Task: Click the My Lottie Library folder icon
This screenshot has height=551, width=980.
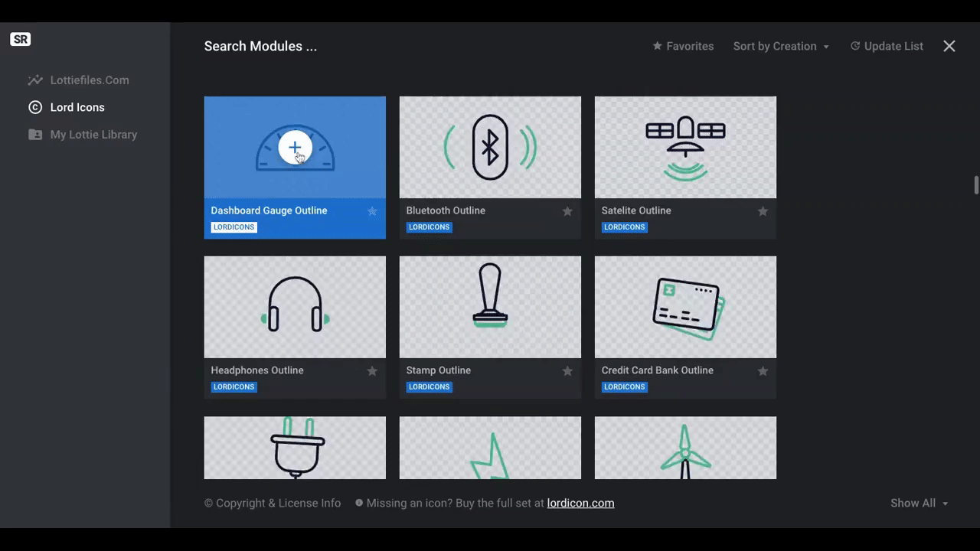Action: point(35,135)
